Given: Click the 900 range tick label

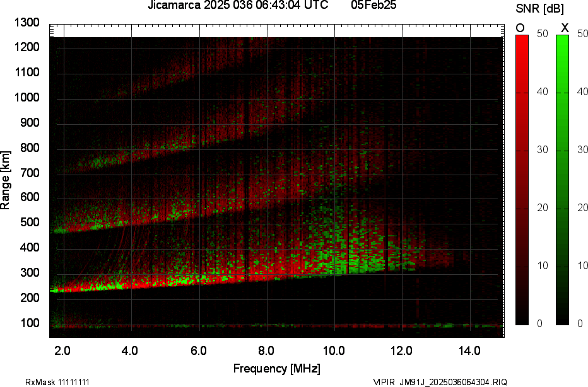Looking at the screenshot, I should tap(30, 122).
